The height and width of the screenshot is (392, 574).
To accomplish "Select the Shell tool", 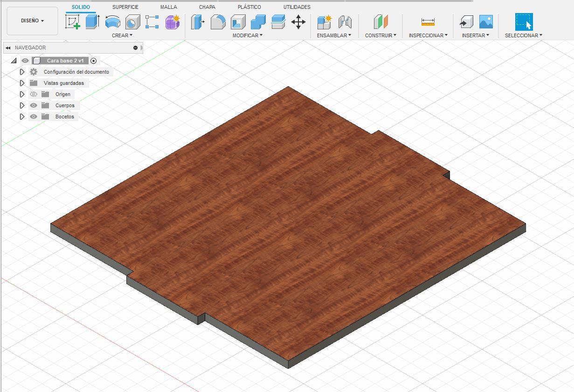I will tap(238, 22).
